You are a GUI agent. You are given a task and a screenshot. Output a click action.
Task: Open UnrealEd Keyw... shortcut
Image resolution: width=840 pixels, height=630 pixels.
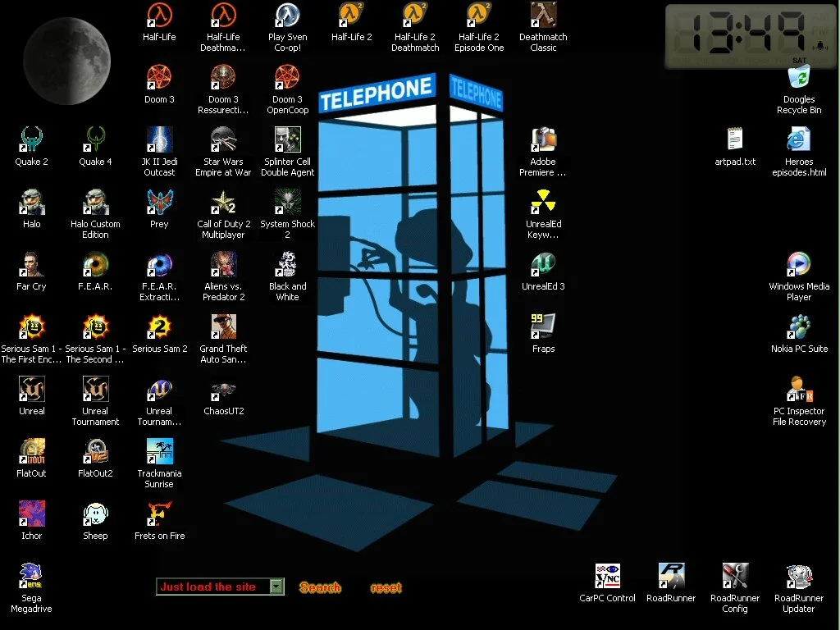pyautogui.click(x=543, y=203)
